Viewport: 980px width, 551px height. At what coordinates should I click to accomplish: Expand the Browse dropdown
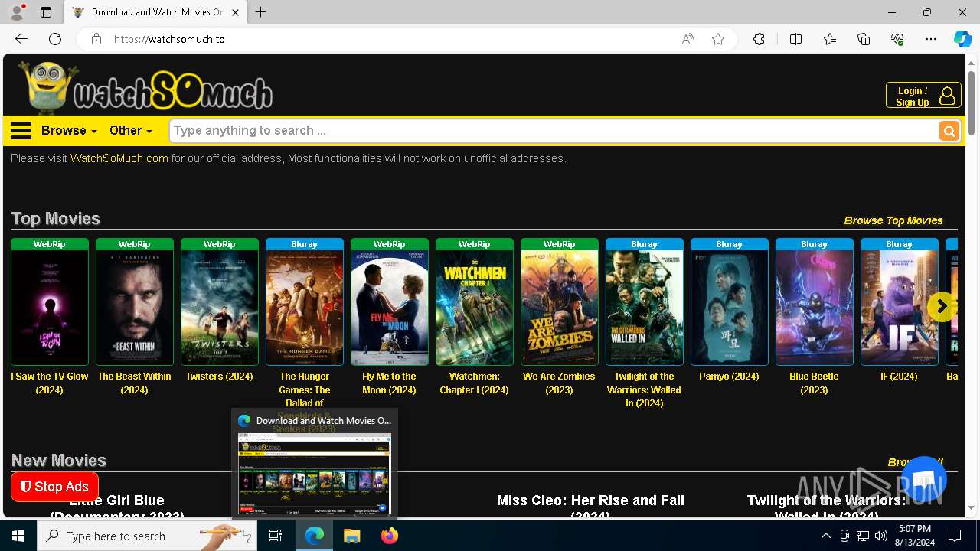click(x=69, y=130)
